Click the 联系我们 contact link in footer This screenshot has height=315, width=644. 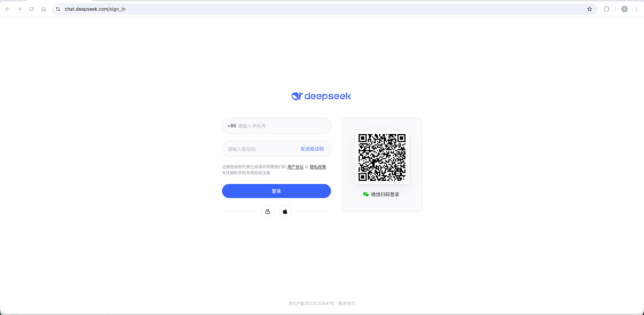click(347, 304)
